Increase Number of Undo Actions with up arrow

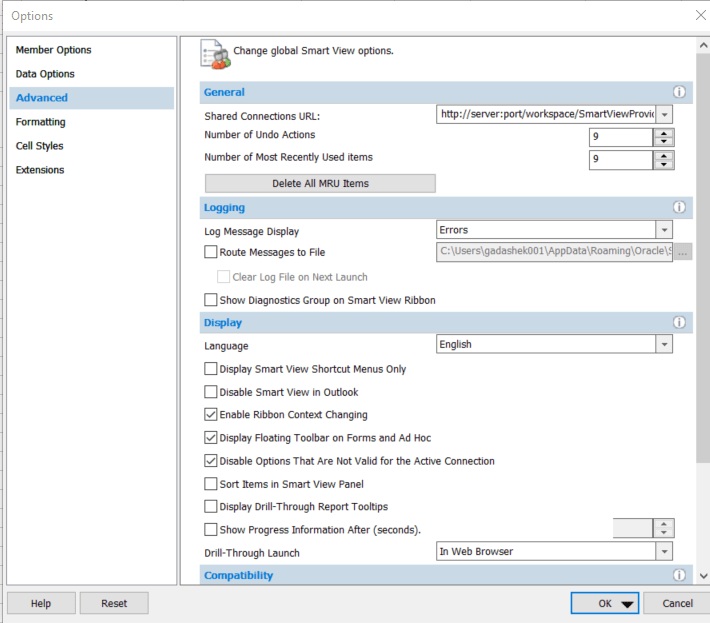click(664, 133)
